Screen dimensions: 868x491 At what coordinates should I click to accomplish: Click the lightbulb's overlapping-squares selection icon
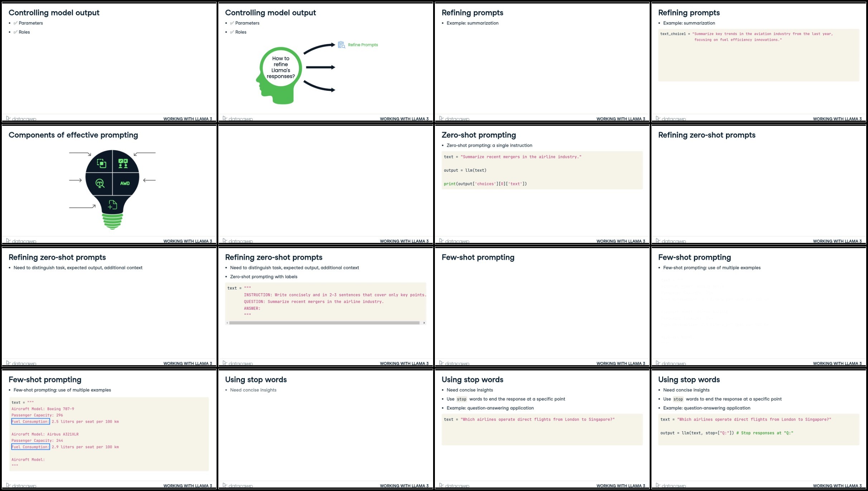coord(101,163)
